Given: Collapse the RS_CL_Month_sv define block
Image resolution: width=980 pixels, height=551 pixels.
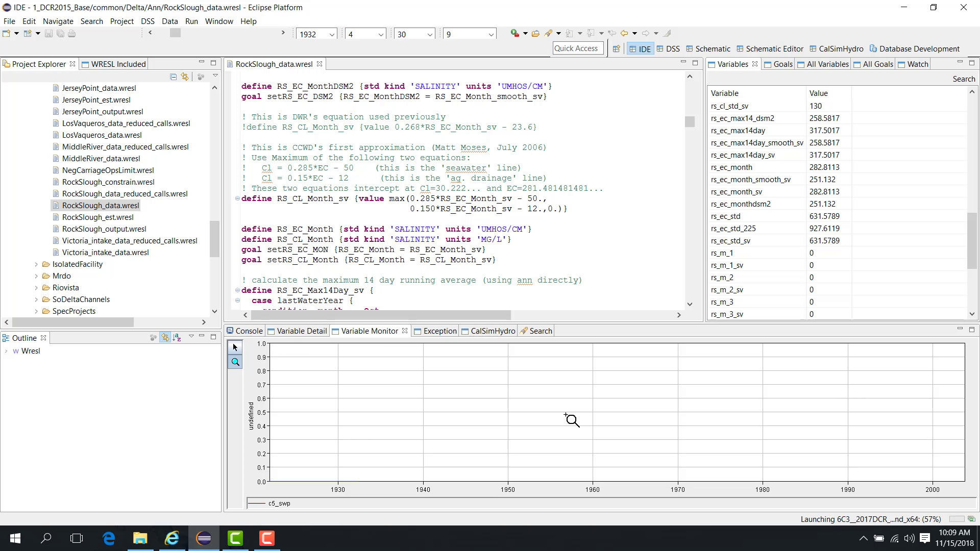Looking at the screenshot, I should (237, 198).
